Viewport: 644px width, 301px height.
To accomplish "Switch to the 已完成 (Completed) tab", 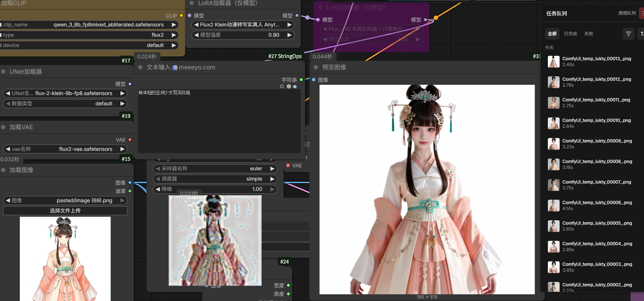I will 570,34.
